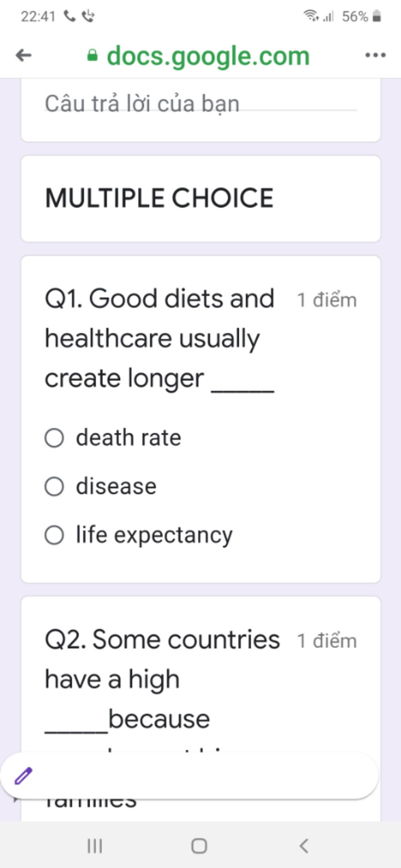Open Android recent apps button

[x=95, y=846]
